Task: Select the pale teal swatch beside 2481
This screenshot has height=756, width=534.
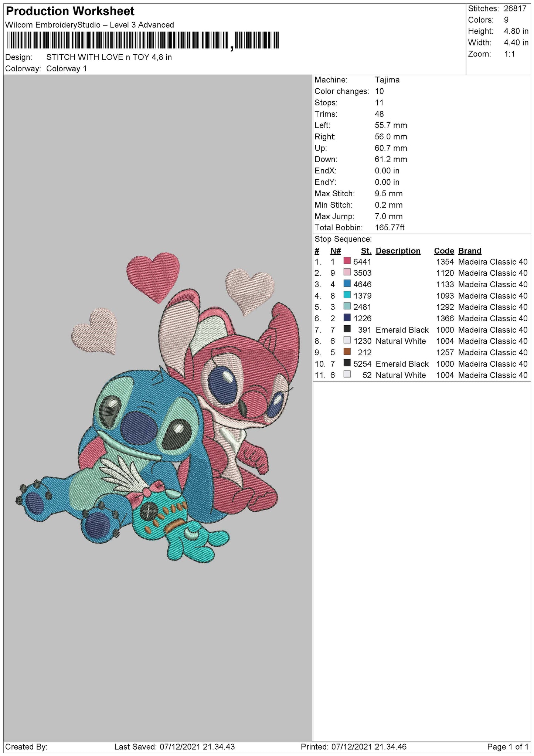Action: point(347,307)
